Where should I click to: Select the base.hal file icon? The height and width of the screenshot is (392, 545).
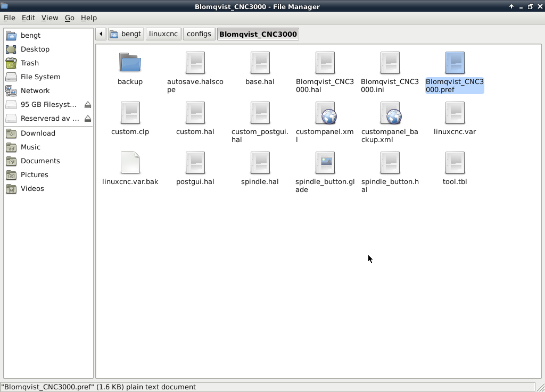point(260,63)
